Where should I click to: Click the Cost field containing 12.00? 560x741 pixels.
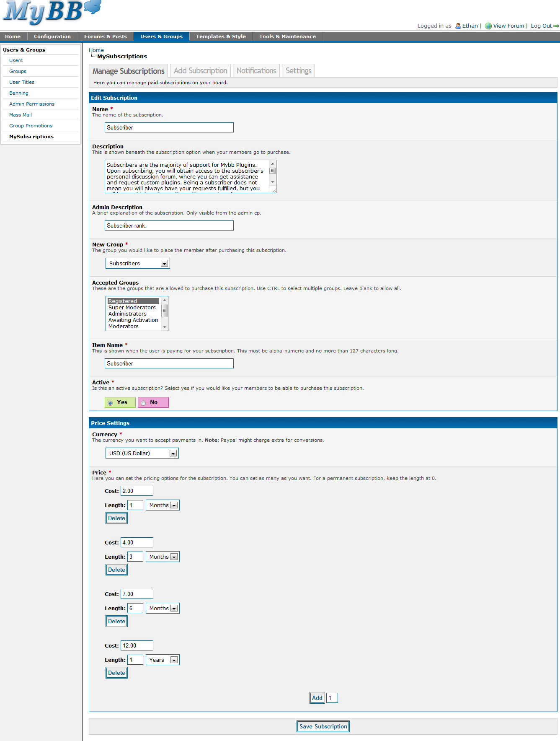point(137,645)
